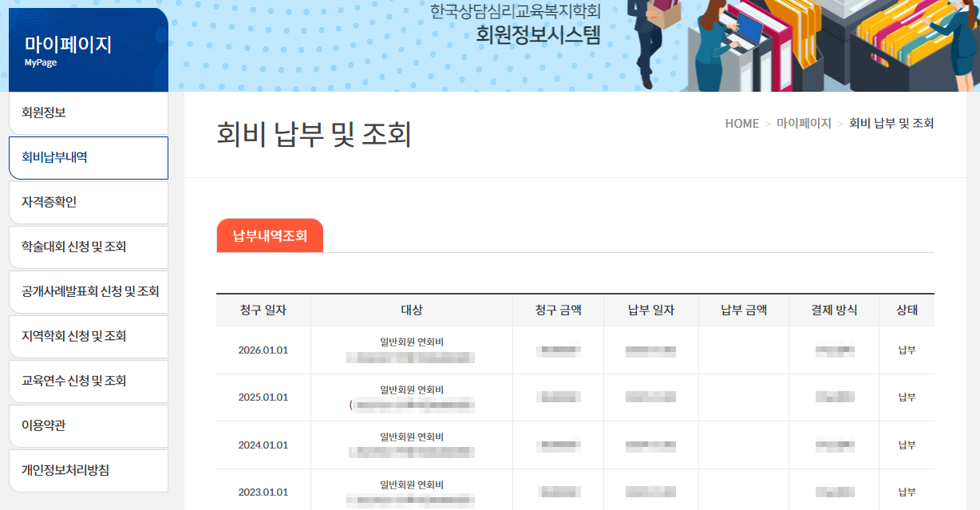Click 납부 status of the 2025.01.01 row

click(x=907, y=397)
